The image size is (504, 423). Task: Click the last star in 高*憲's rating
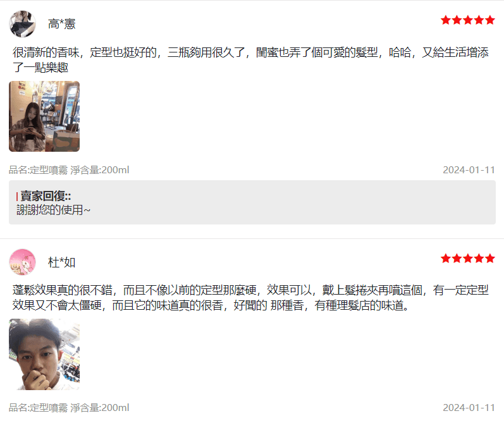490,20
